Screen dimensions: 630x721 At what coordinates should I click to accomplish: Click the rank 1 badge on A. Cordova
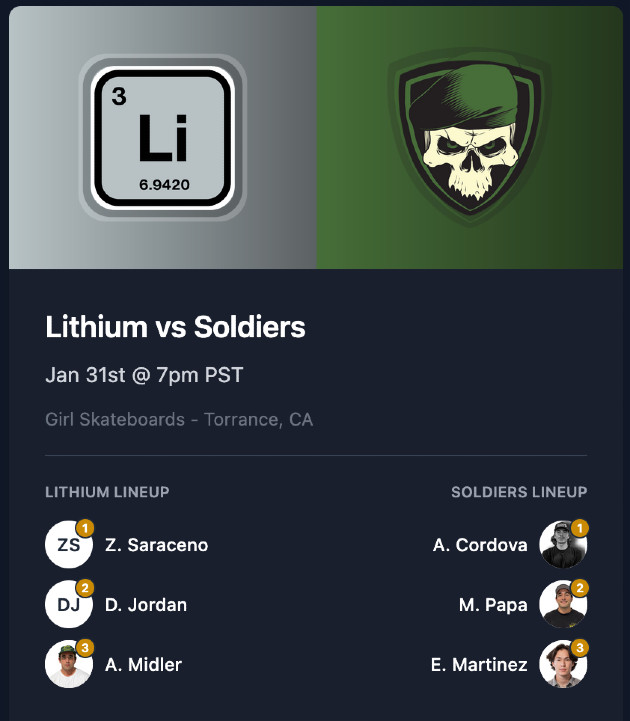coord(580,528)
